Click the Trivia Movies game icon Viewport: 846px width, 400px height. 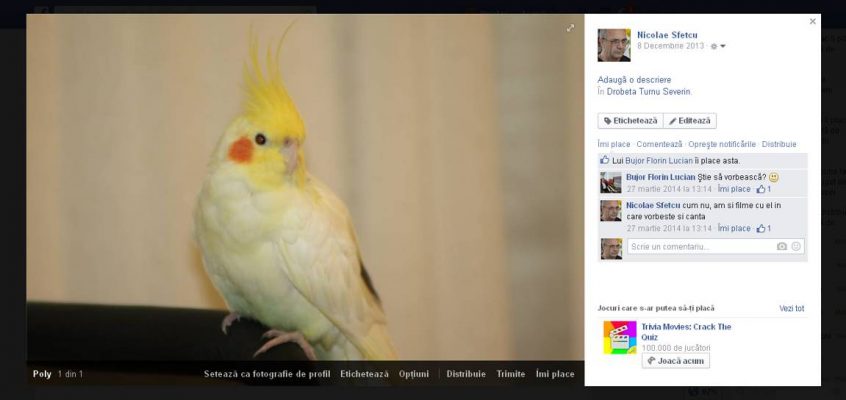coord(620,338)
